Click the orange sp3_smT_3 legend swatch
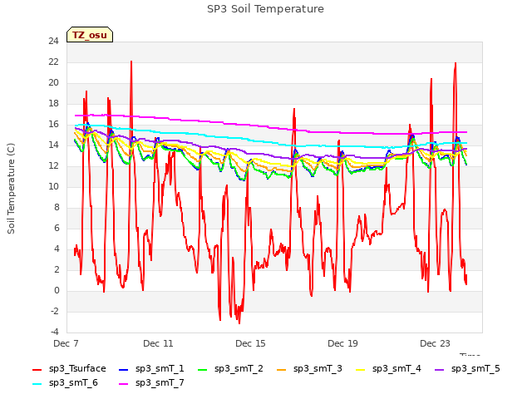This screenshot has height=399, width=532. (282, 370)
